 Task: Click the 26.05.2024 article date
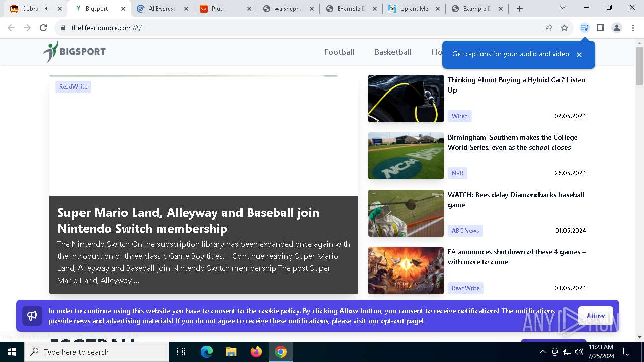[x=570, y=173]
